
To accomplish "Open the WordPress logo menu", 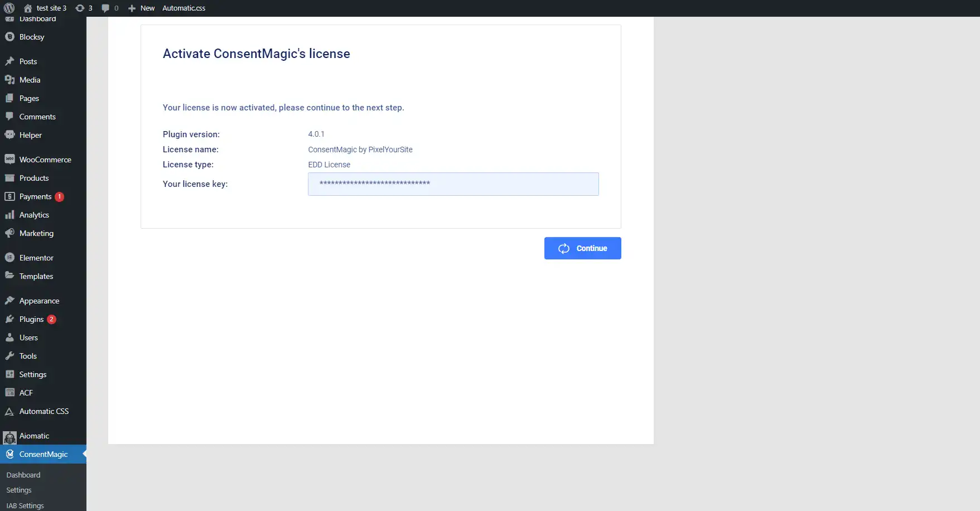I will click(9, 8).
